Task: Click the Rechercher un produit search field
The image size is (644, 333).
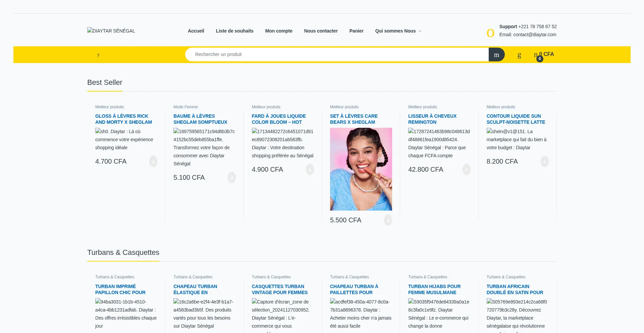Action: pos(337,55)
